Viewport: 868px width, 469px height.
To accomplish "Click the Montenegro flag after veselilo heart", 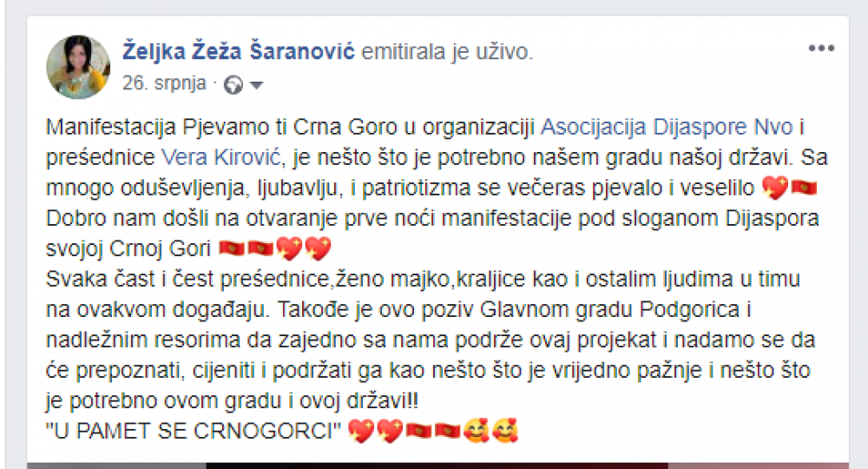I will click(804, 188).
